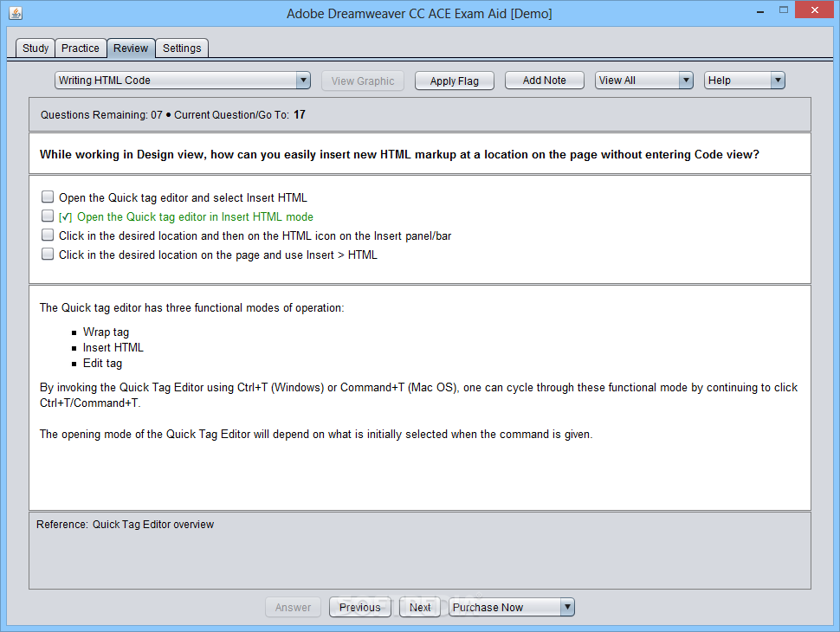Close the Exam Aid window

[814, 10]
